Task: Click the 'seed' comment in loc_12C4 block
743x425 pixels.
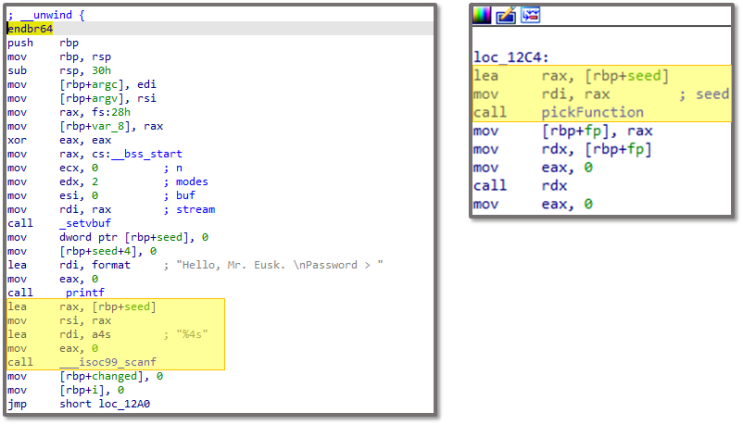Action: point(712,94)
